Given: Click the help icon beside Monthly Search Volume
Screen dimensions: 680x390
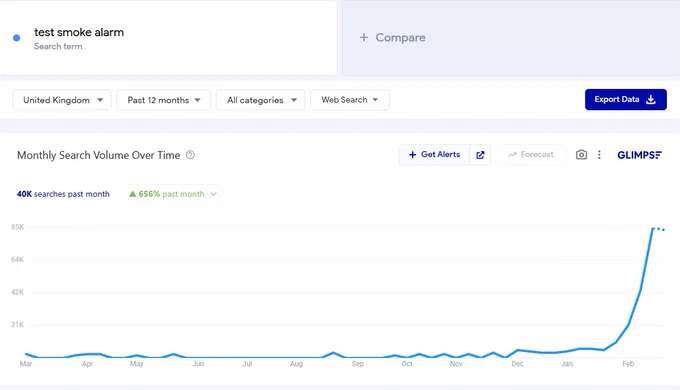Looking at the screenshot, I should click(x=190, y=155).
